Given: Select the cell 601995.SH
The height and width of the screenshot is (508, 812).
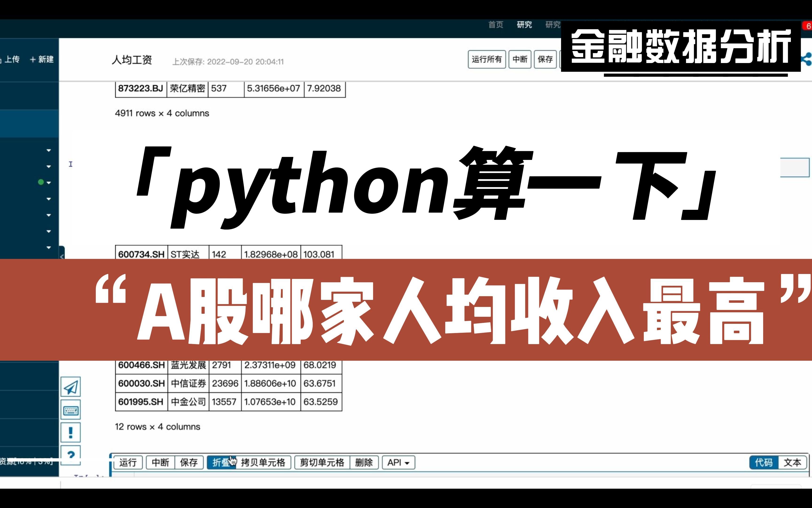Looking at the screenshot, I should (141, 402).
